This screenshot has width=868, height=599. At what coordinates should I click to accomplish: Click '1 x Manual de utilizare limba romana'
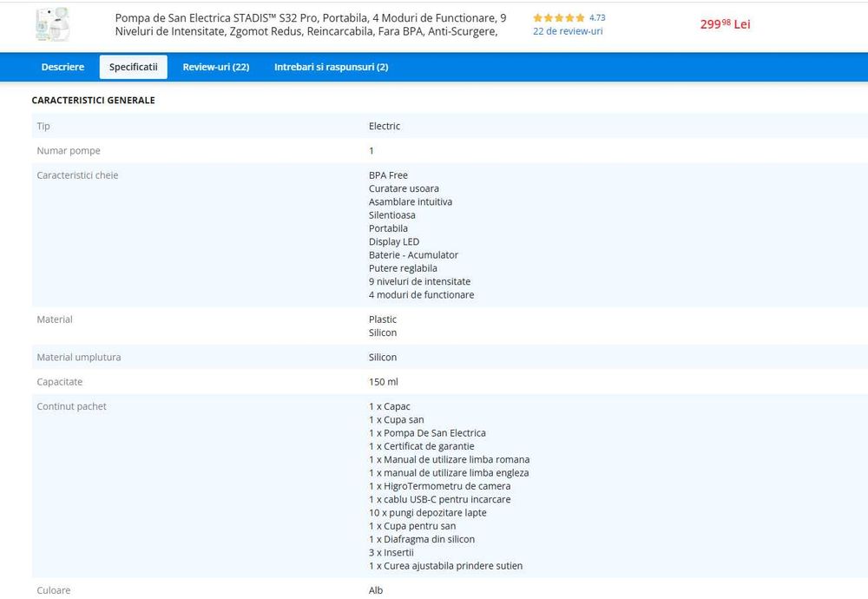pyautogui.click(x=449, y=459)
